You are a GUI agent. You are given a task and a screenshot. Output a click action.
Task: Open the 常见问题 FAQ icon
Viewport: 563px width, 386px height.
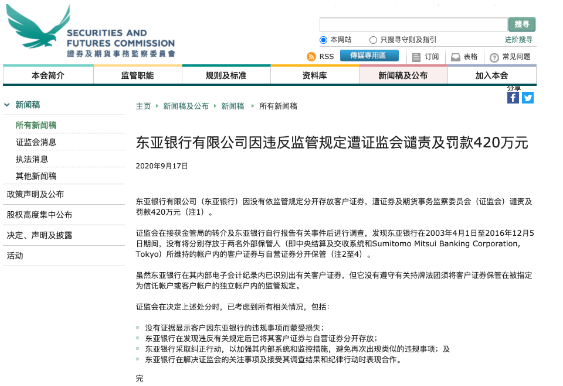[x=494, y=57]
